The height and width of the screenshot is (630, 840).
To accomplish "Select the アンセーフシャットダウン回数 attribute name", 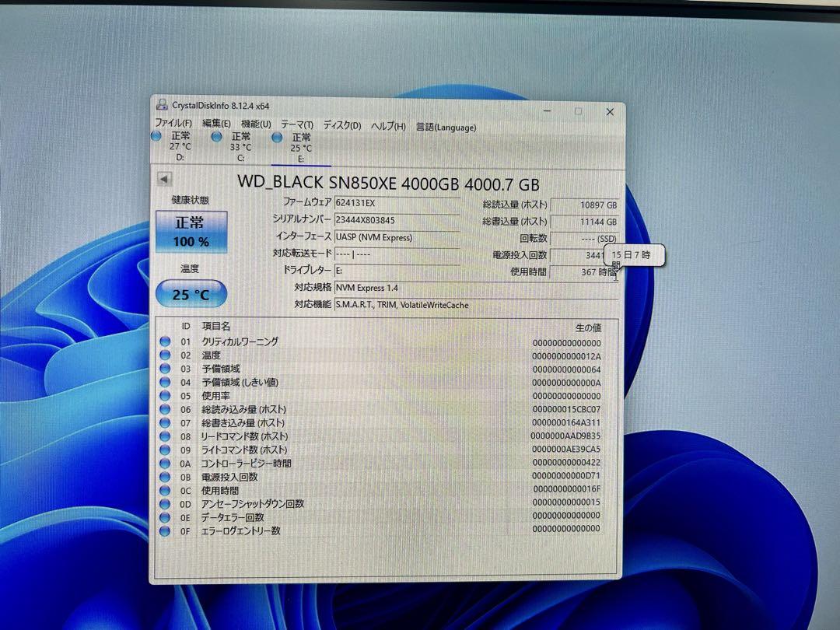I will click(252, 504).
